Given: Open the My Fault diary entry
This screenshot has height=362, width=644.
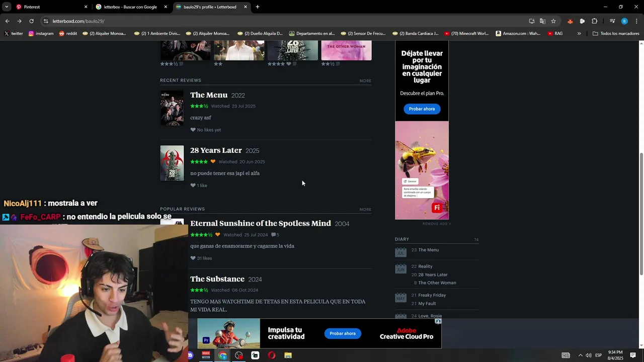Looking at the screenshot, I should (x=427, y=304).
